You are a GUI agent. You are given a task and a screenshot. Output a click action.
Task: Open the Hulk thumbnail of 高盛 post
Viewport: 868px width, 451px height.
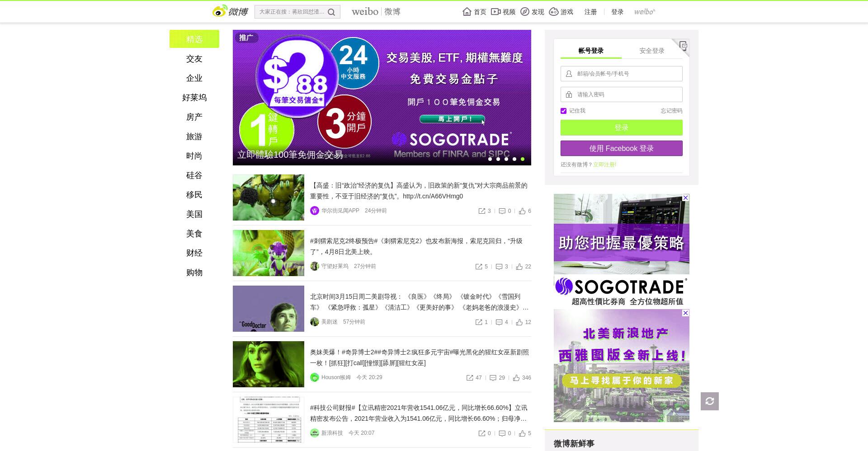269,197
